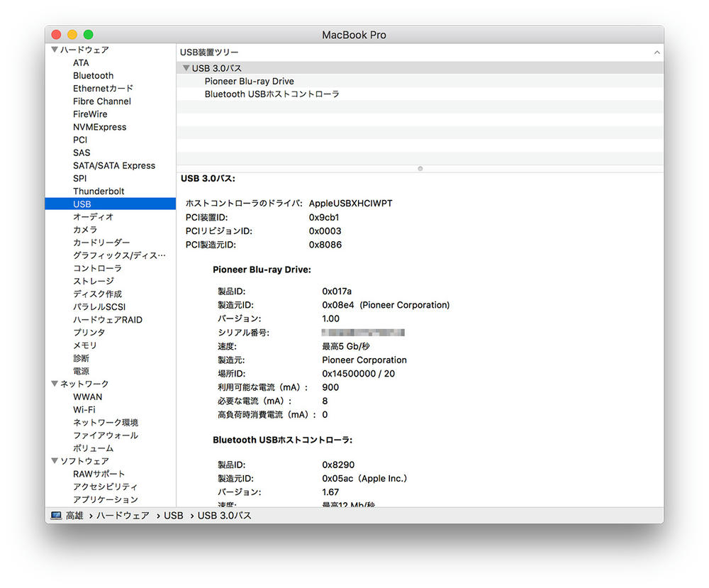709x588 pixels.
Task: Select カメラ in the sidebar
Action: point(85,230)
